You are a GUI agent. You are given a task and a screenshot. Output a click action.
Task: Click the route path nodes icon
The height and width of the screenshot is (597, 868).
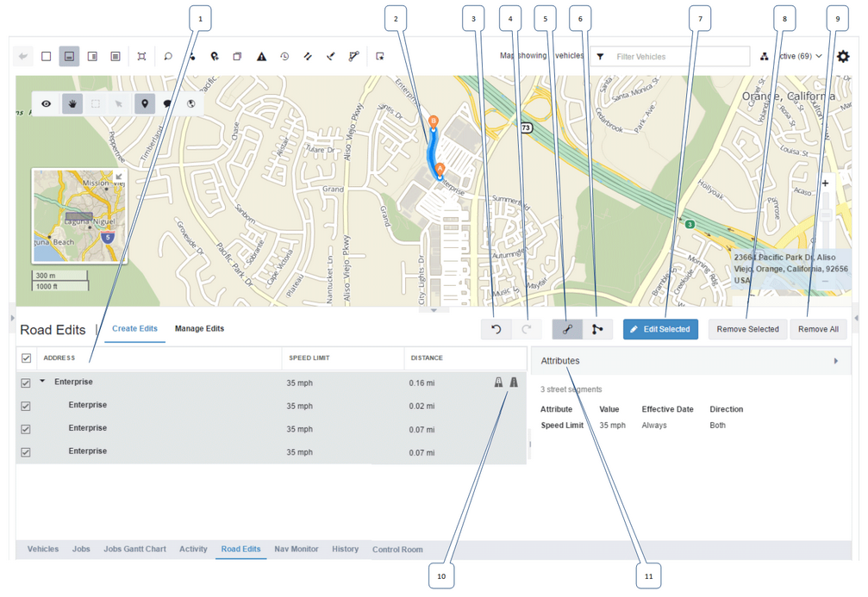coord(353,56)
